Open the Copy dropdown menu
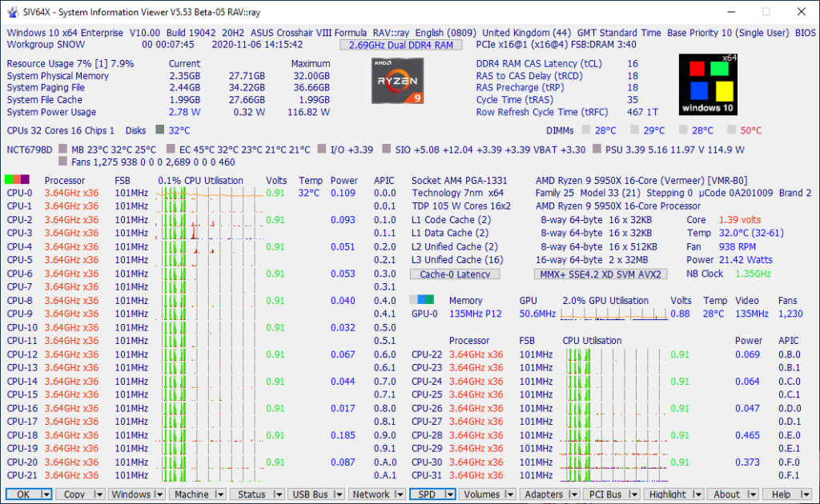Screen dimensions: 820x504 (80, 494)
